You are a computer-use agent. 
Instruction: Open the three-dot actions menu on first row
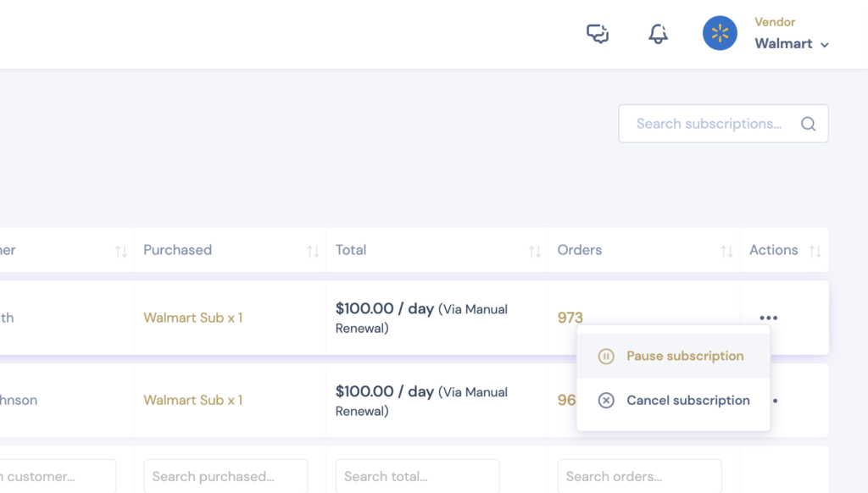[x=769, y=317]
